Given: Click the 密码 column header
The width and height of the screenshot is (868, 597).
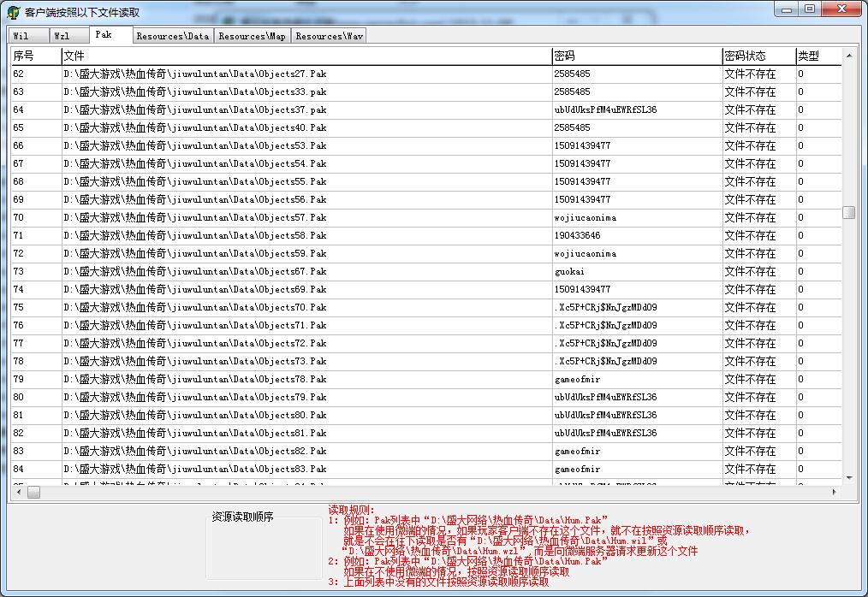Looking at the screenshot, I should coord(637,56).
